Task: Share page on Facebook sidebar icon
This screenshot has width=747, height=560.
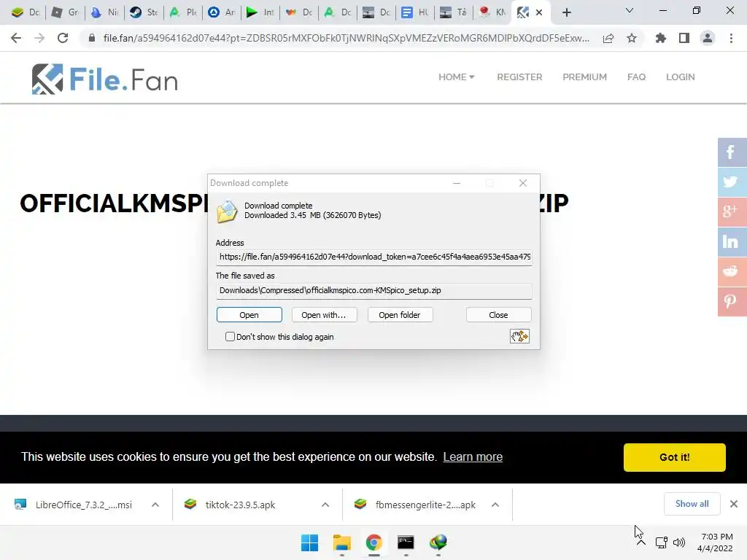Action: pos(732,152)
